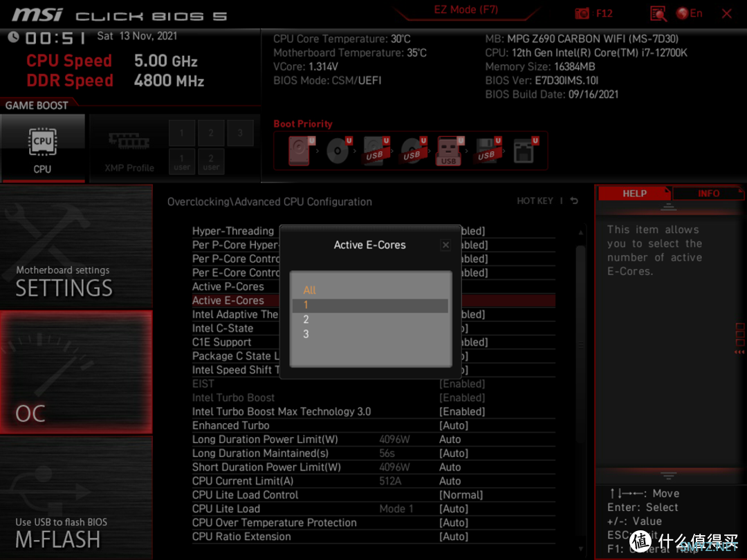The height and width of the screenshot is (560, 747).
Task: Select the Per E-Core Control setting
Action: point(235,273)
